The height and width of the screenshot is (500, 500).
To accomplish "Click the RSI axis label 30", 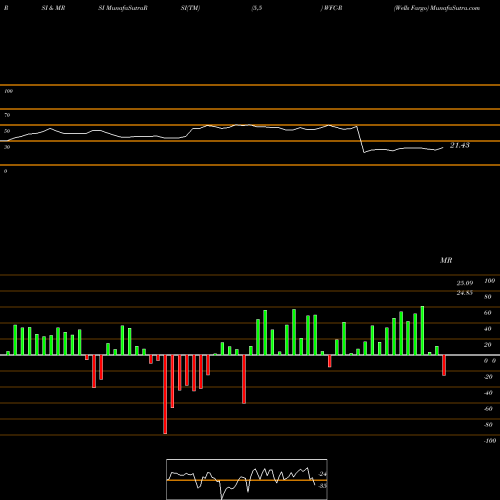I will [x=7, y=147].
